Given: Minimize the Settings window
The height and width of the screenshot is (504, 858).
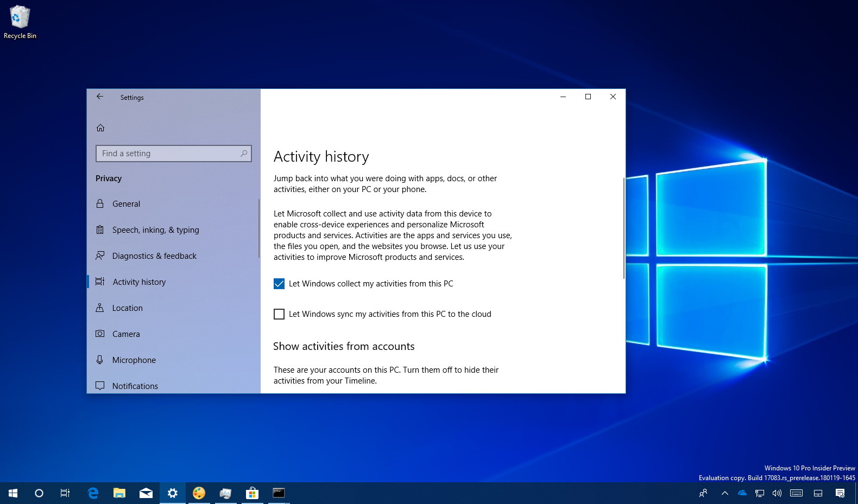Looking at the screenshot, I should [563, 97].
